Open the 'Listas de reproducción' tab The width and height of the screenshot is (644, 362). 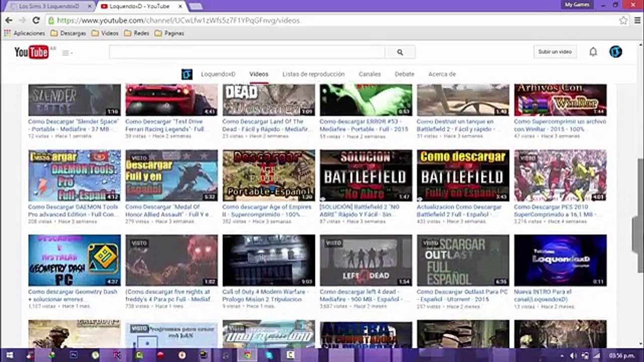pyautogui.click(x=313, y=74)
